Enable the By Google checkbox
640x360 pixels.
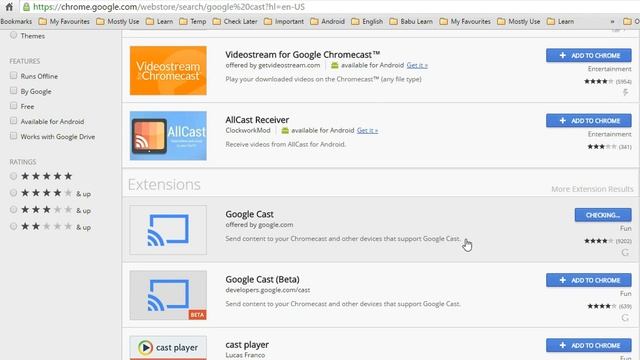click(x=13, y=91)
